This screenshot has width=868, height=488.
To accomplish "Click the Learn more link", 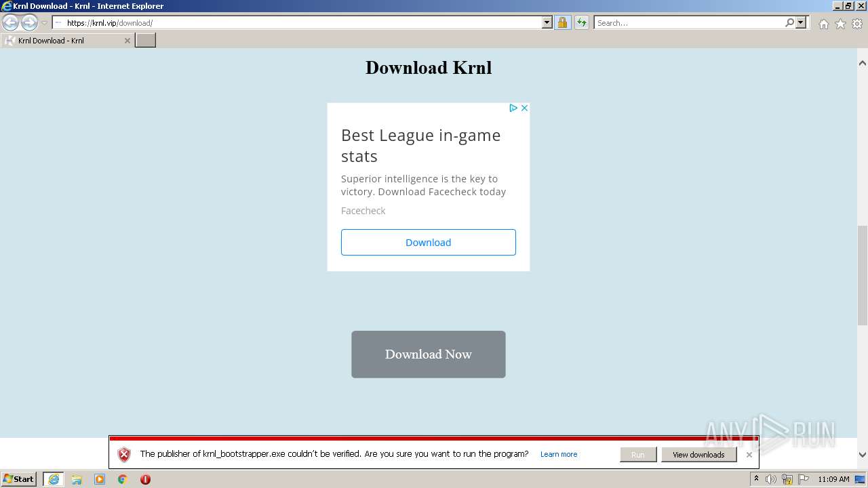I will [x=559, y=454].
